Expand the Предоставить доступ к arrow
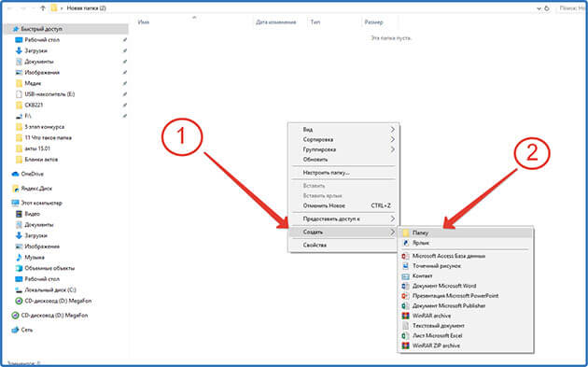 (392, 219)
